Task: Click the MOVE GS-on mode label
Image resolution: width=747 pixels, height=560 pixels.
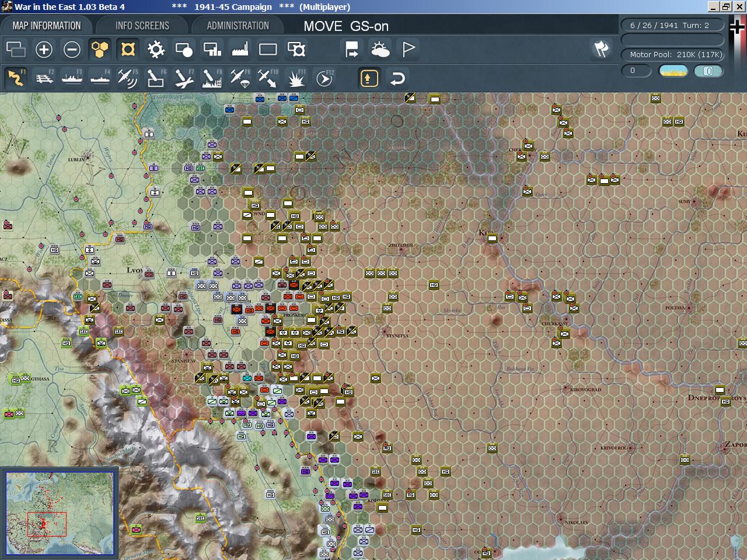Action: click(346, 26)
